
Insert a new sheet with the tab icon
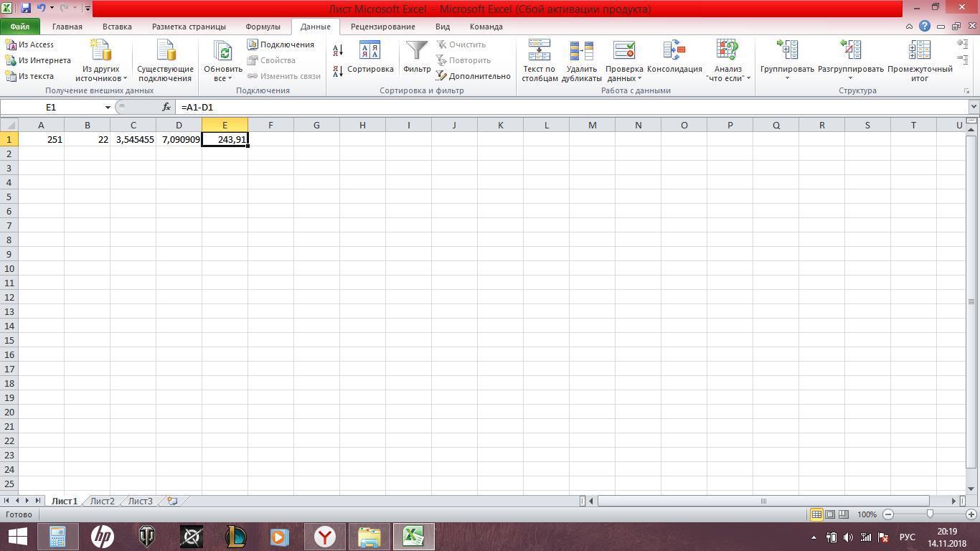[x=172, y=501]
